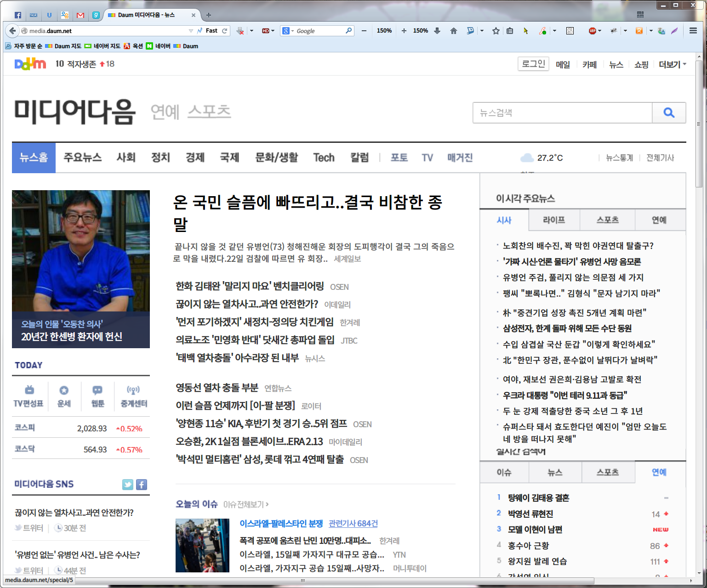Open a new browser tab
This screenshot has height=588, width=707.
209,15
